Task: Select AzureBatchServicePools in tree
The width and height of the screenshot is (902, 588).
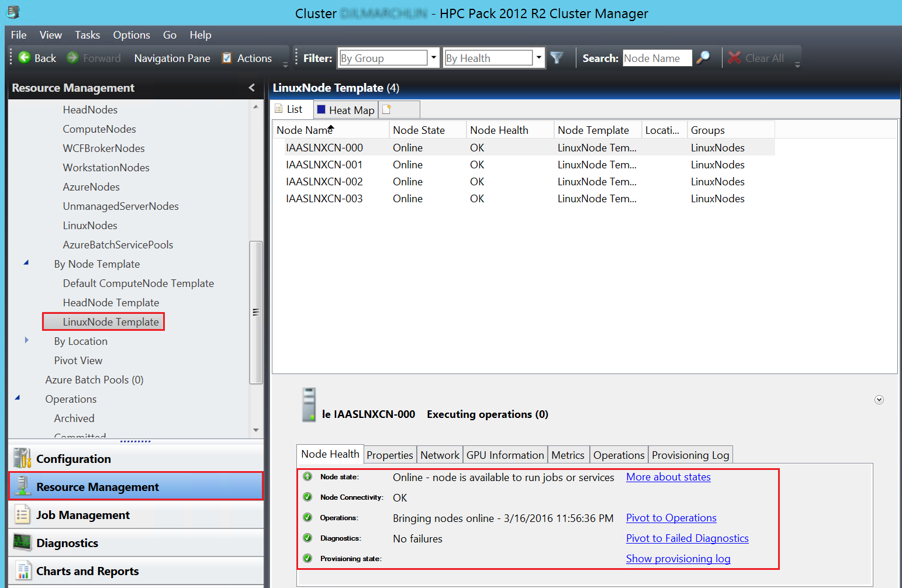Action: (118, 245)
